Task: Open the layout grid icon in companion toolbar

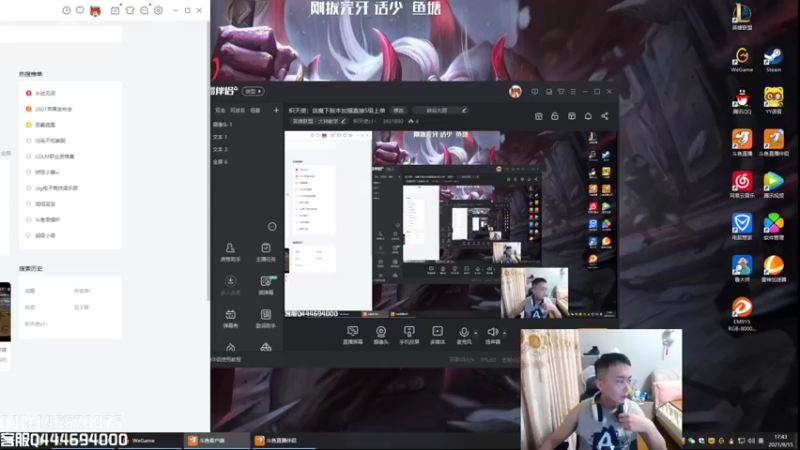Action: tap(571, 116)
